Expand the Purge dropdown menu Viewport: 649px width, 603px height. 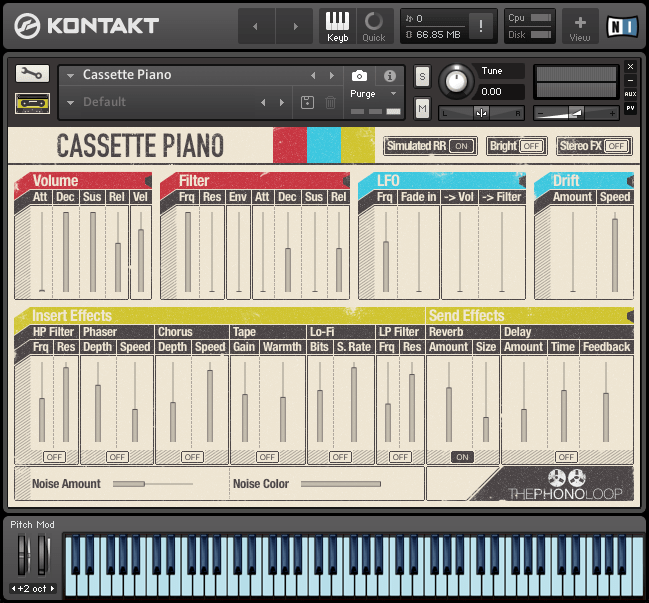point(394,94)
